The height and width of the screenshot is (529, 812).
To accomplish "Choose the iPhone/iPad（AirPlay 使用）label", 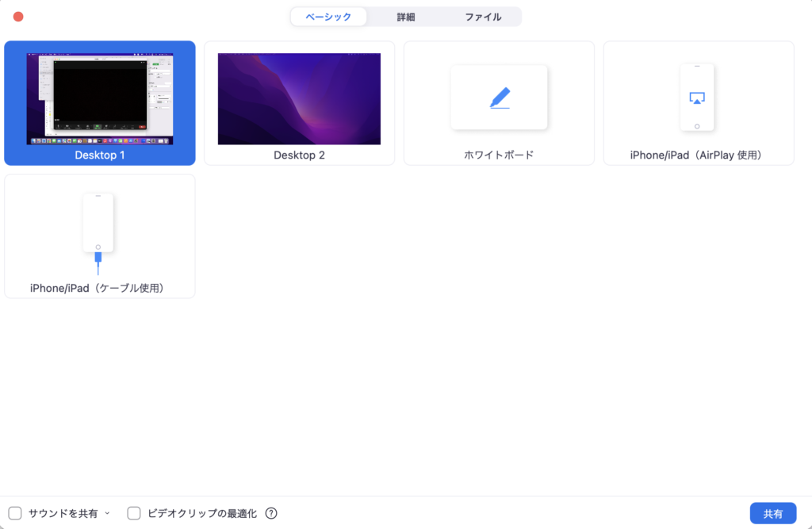I will [x=698, y=155].
